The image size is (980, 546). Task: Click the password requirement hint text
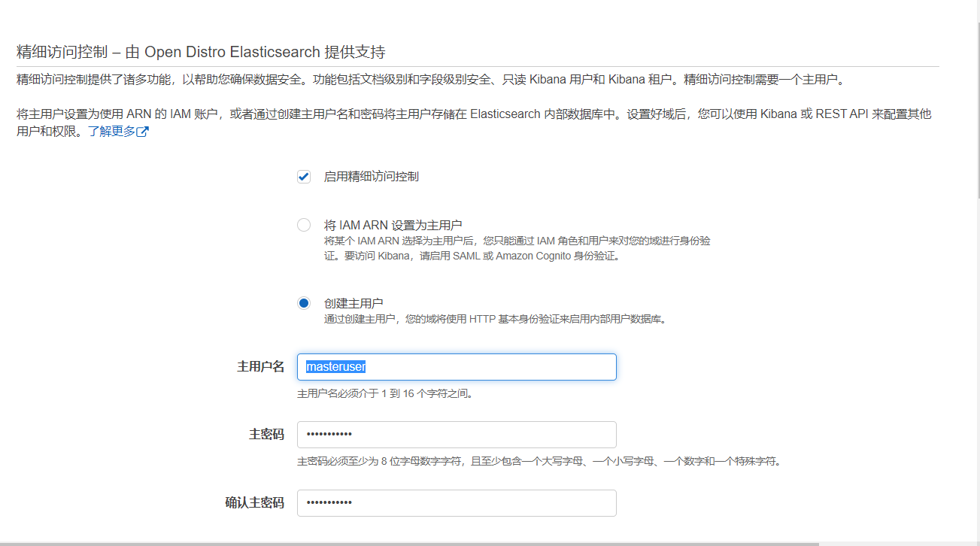539,461
